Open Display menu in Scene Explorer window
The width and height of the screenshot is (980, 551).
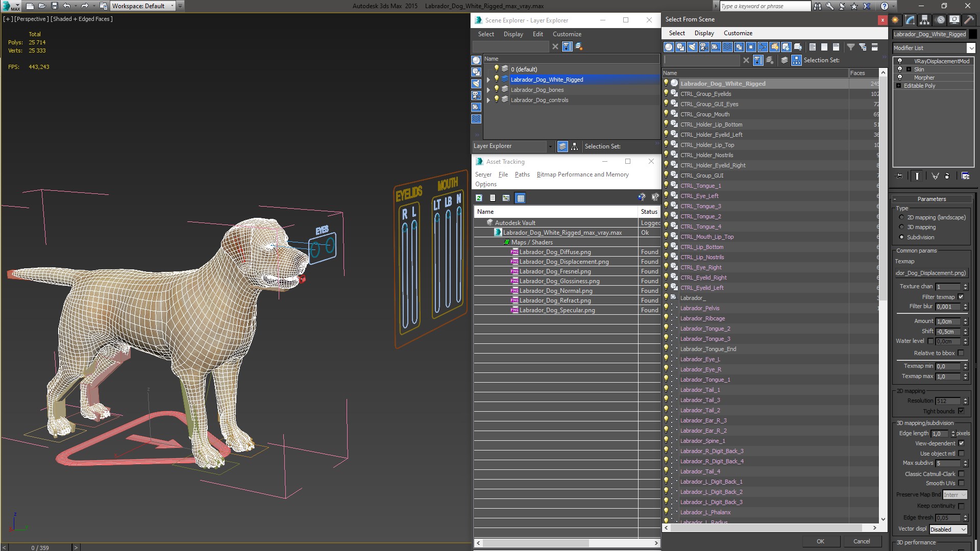(x=513, y=34)
